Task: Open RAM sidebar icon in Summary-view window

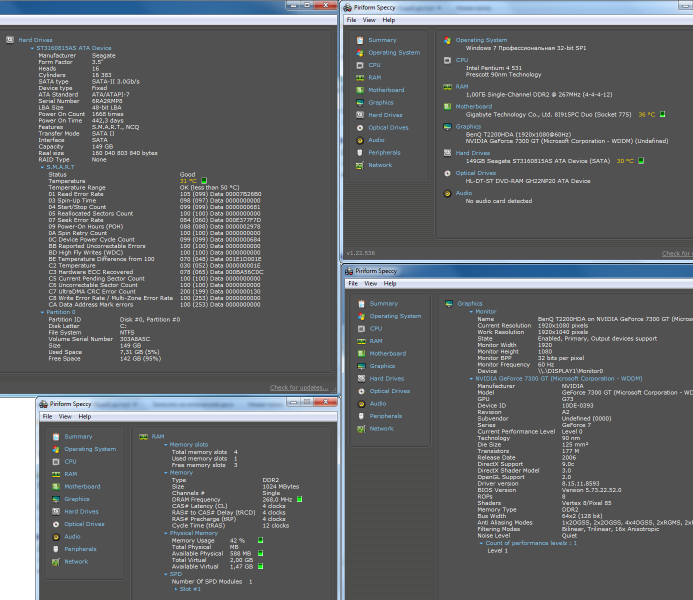Action: (360, 78)
